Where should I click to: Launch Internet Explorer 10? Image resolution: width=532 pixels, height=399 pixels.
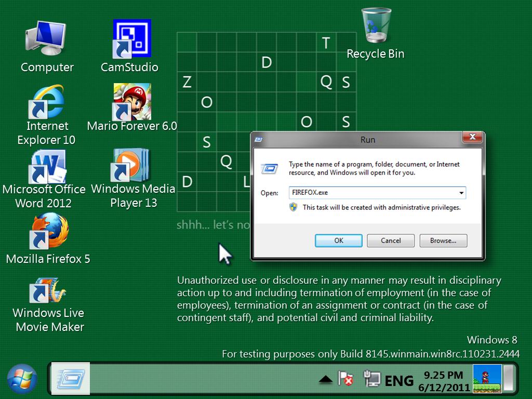click(x=46, y=102)
